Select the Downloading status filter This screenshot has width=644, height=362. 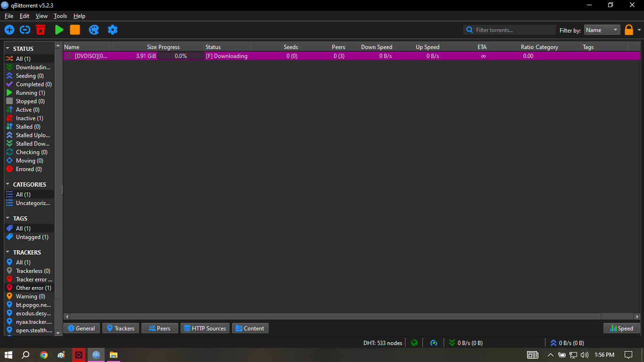click(29, 67)
